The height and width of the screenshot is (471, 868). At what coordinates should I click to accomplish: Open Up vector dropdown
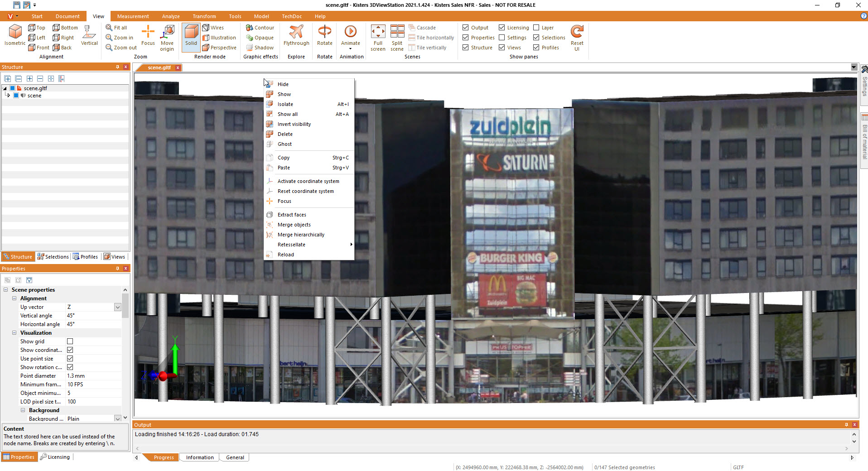click(117, 307)
